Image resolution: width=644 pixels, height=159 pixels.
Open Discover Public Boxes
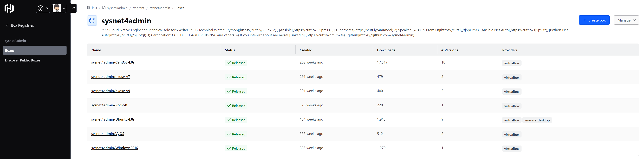(x=23, y=60)
